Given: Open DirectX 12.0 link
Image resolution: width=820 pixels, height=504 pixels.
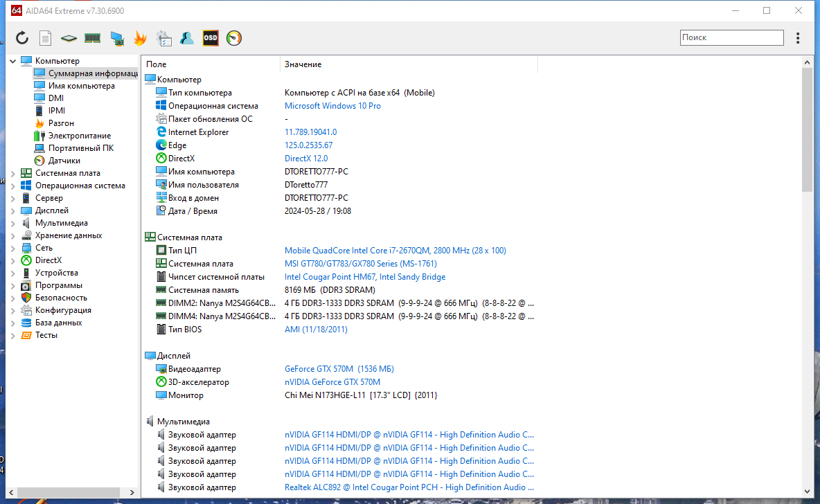Looking at the screenshot, I should point(306,159).
